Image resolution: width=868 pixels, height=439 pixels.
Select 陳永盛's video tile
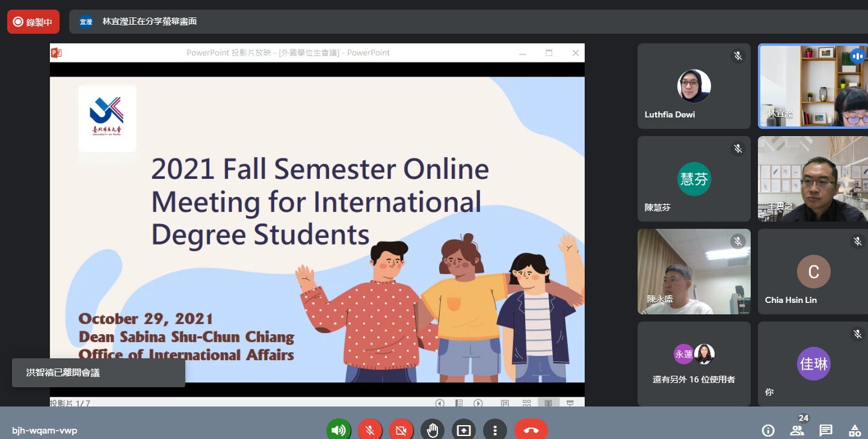[x=694, y=272]
